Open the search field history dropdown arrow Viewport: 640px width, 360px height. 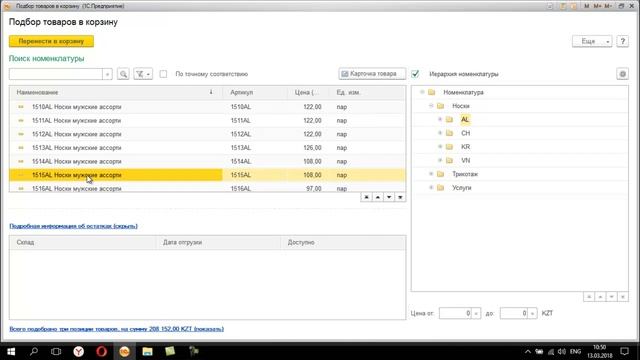107,74
